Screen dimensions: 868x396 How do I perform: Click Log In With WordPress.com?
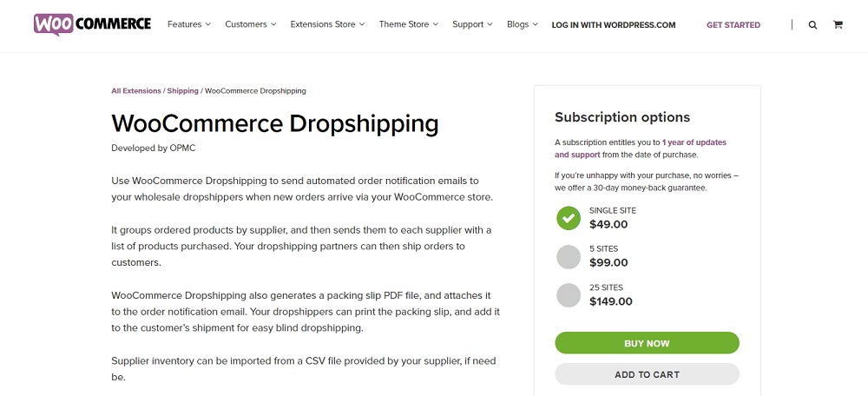614,25
